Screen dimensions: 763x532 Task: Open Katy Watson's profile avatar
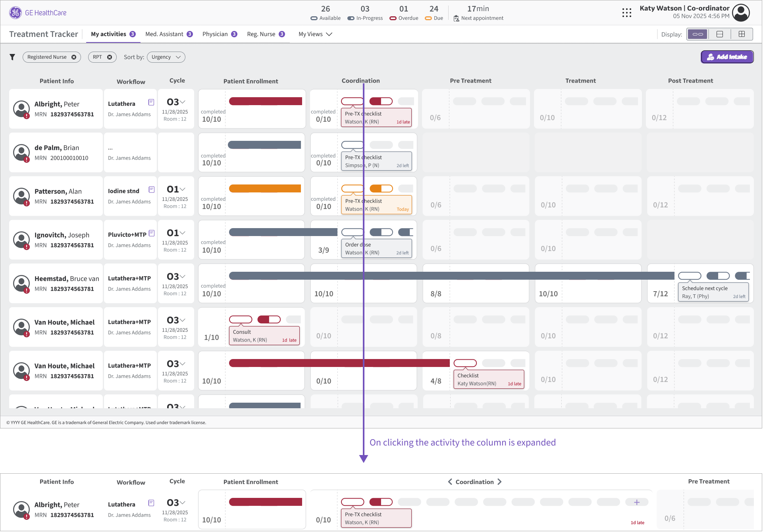point(741,13)
